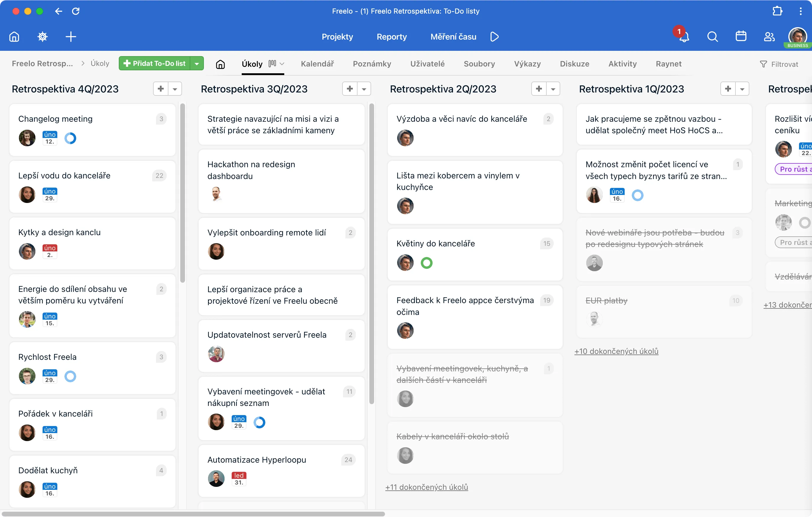Open the Retrospektiva 2Q/2023 list dropdown
Image resolution: width=812 pixels, height=517 pixels.
coord(553,89)
